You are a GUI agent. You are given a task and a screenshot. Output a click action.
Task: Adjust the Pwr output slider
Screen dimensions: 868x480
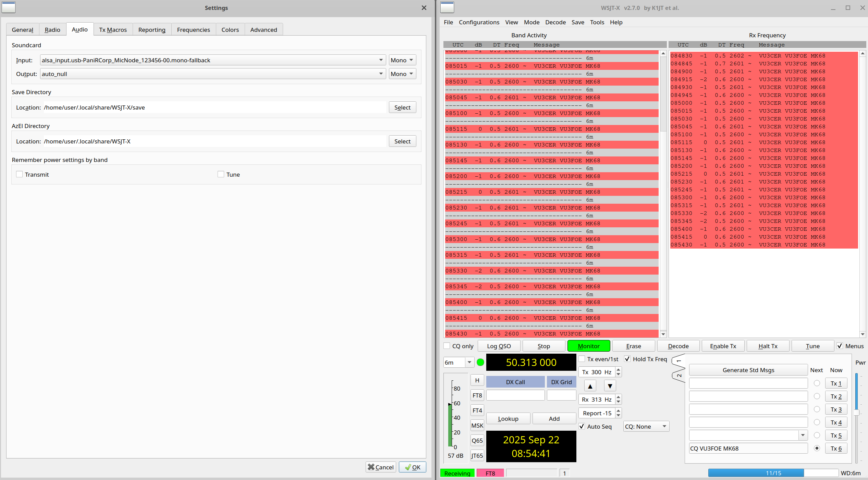point(856,413)
